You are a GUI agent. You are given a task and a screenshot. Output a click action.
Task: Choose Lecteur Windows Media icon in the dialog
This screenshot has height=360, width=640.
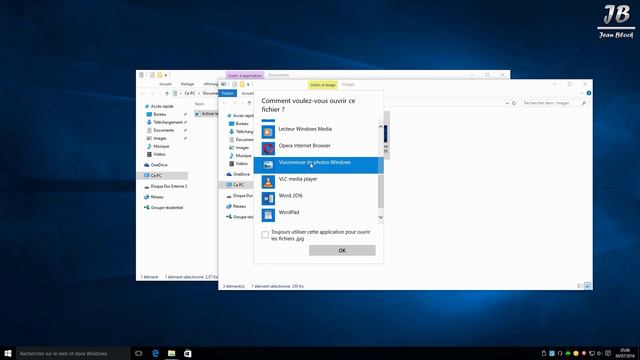268,132
